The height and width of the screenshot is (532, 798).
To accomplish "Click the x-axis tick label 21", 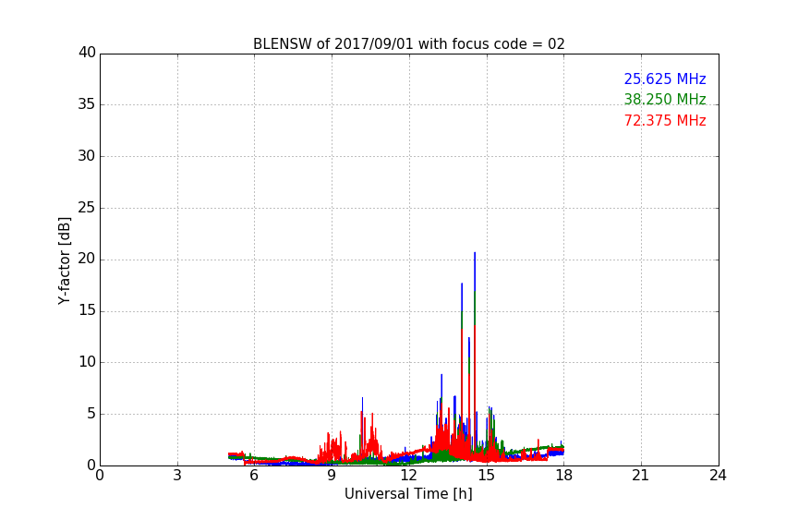I will click(641, 476).
